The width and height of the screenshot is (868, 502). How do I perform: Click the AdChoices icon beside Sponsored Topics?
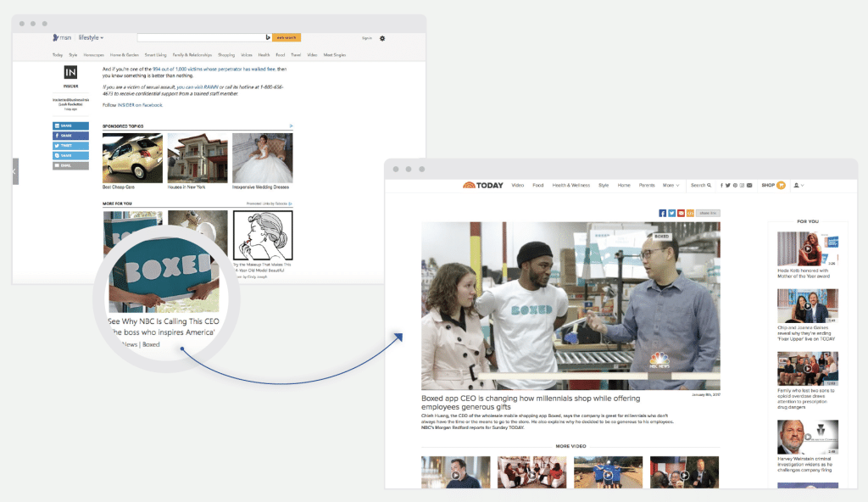pos(291,126)
